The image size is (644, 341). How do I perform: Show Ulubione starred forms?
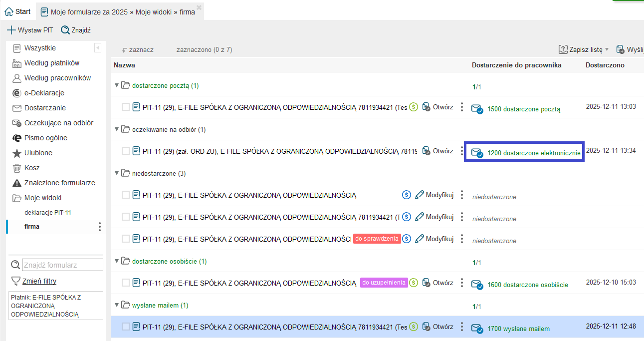pos(38,153)
